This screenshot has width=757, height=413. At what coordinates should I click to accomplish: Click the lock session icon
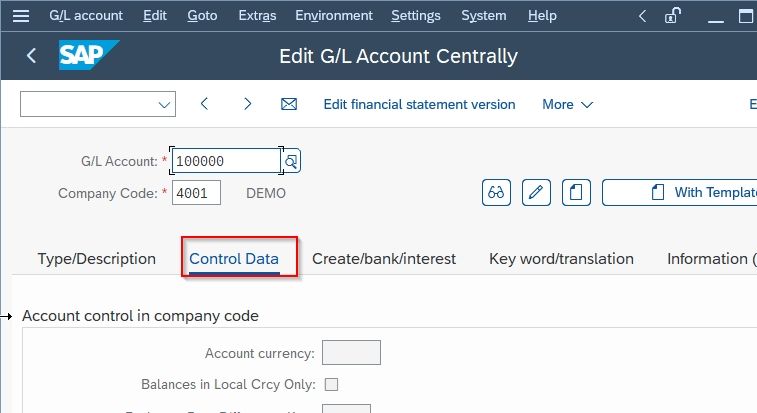[673, 15]
